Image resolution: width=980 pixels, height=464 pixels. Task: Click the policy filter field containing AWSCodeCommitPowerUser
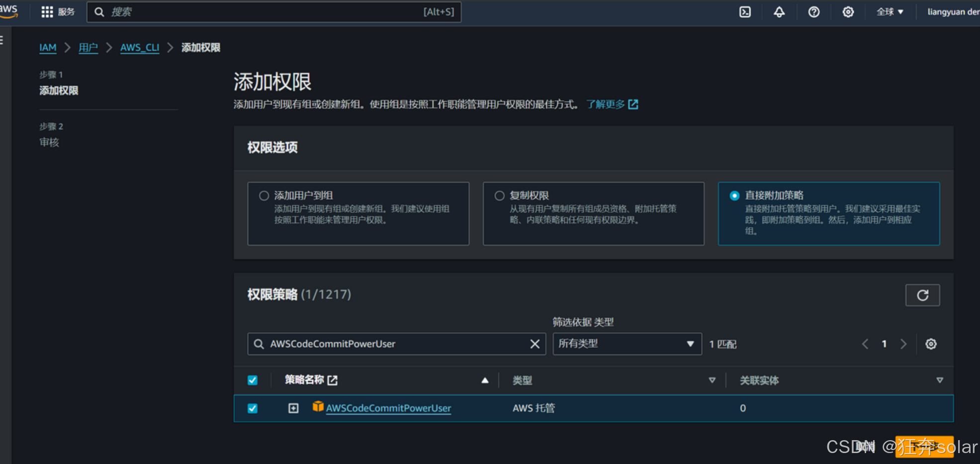click(396, 344)
